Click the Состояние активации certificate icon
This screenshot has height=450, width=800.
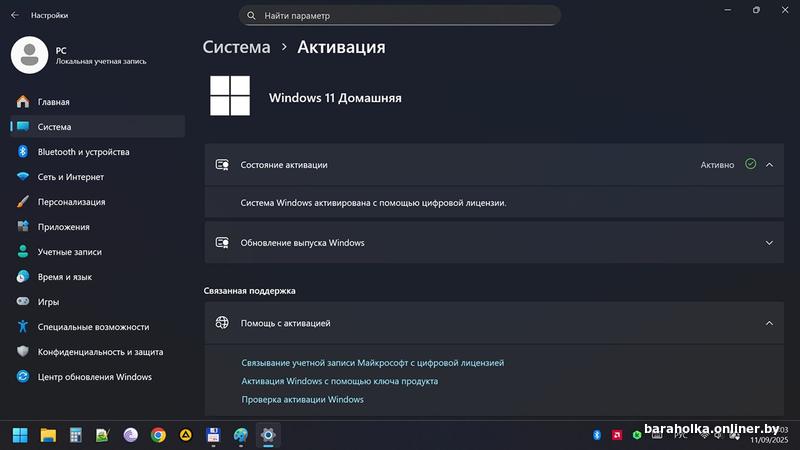click(222, 165)
